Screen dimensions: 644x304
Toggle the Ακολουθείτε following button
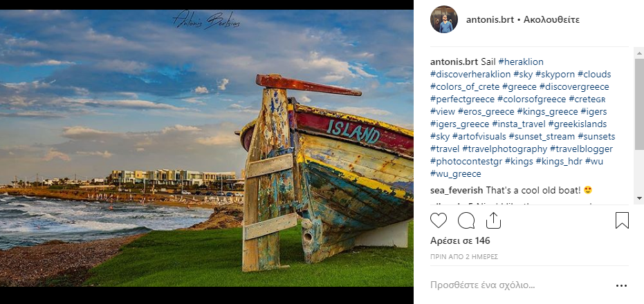click(x=551, y=20)
